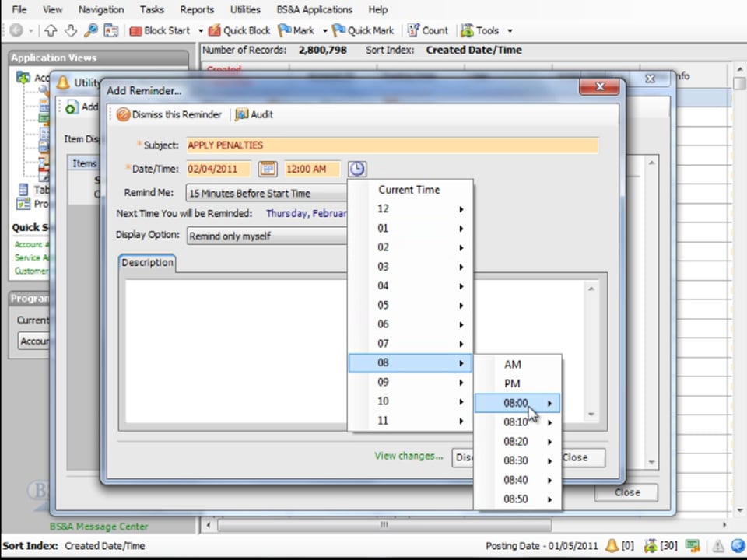Viewport: 747px width, 560px height.
Task: Open the Mark dropdown arrow
Action: (x=325, y=31)
